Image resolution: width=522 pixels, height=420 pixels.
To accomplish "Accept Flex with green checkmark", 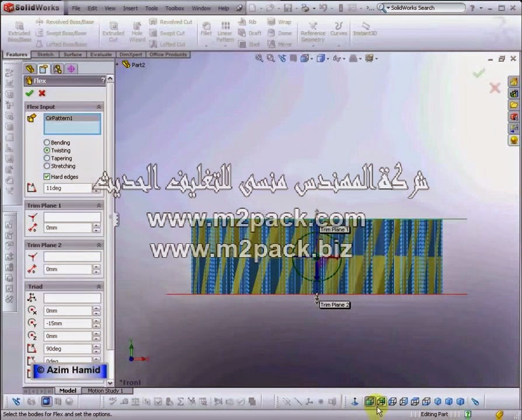I will (x=29, y=93).
